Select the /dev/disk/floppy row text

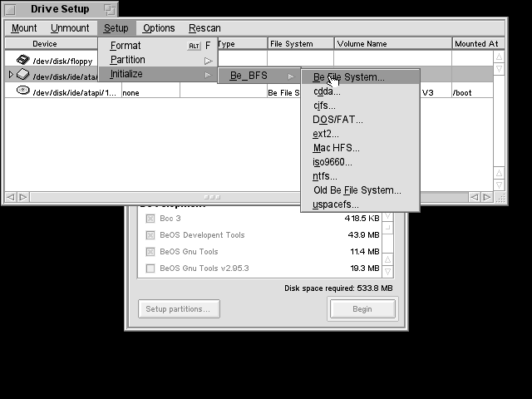pos(62,62)
